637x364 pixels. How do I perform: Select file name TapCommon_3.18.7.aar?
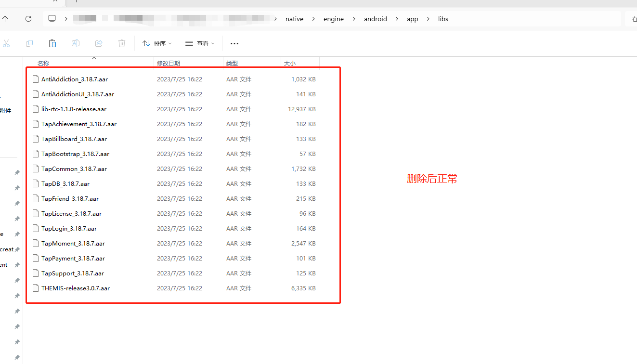74,169
